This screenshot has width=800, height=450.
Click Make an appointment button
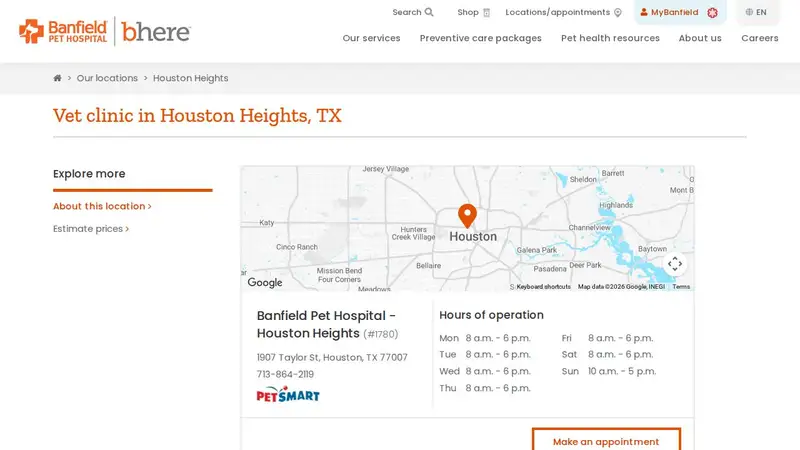click(x=606, y=440)
